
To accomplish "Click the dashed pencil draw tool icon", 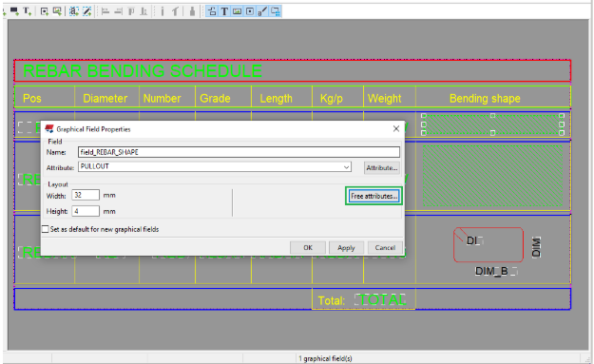I will pos(86,11).
